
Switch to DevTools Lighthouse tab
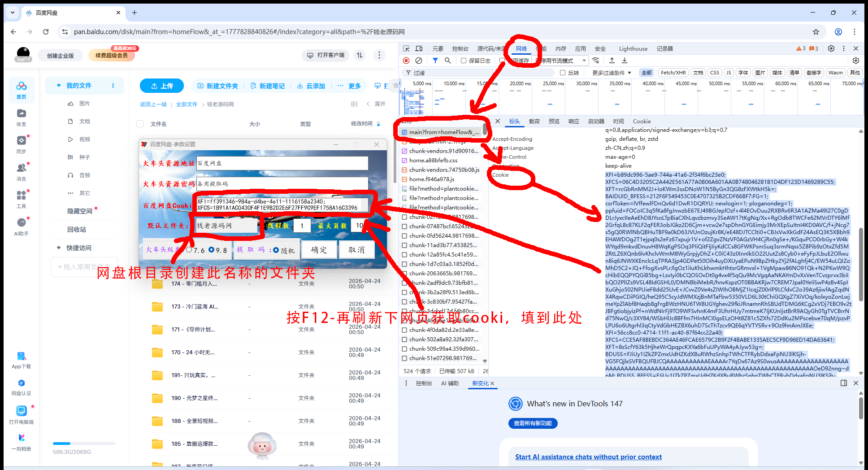(x=633, y=48)
